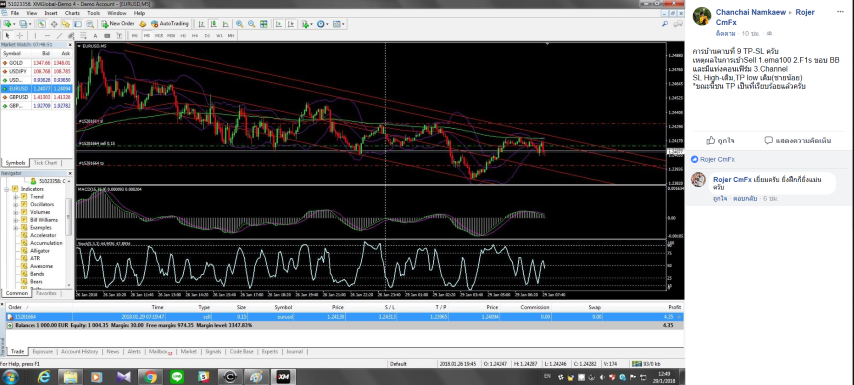
Task: Open the Charts menu
Action: pos(71,13)
